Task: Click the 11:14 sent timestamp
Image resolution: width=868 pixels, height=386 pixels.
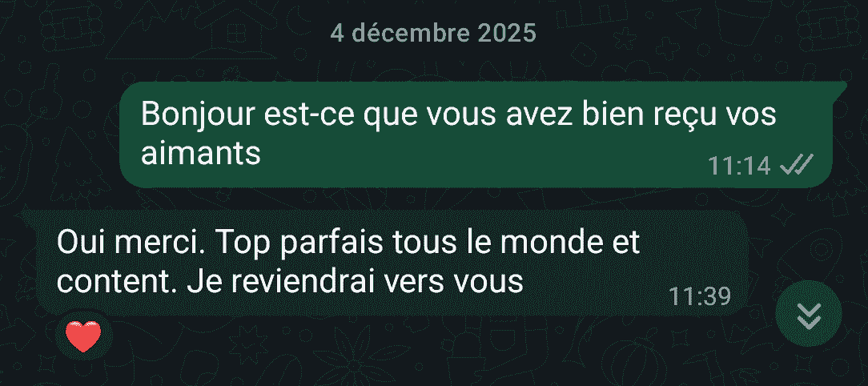Action: [x=740, y=165]
